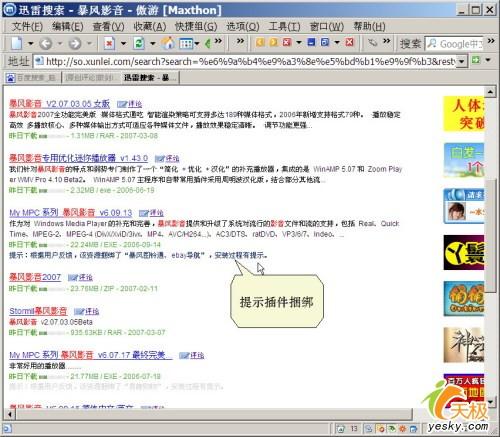
Task: Click the orange gear status bar icon
Action: point(403,429)
